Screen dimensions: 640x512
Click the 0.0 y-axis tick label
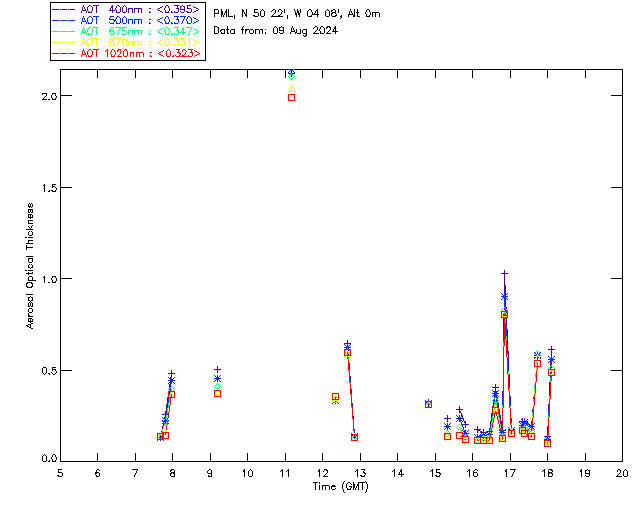tap(49, 459)
